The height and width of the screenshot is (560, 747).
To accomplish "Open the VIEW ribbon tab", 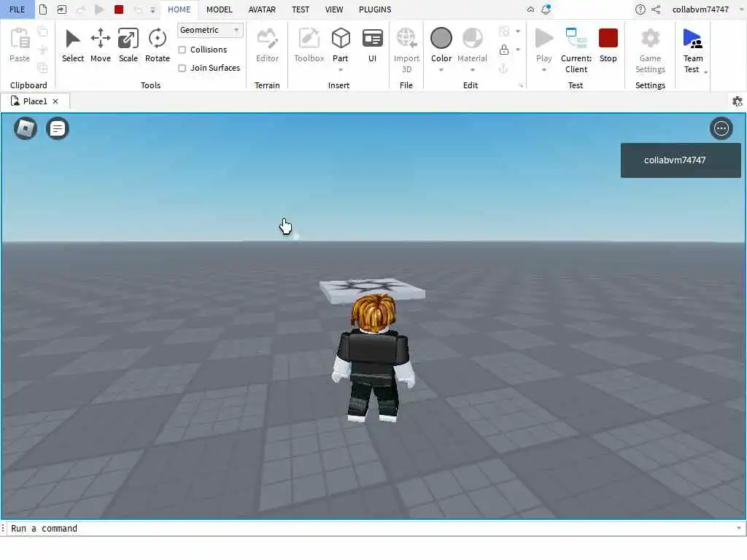I will click(334, 9).
